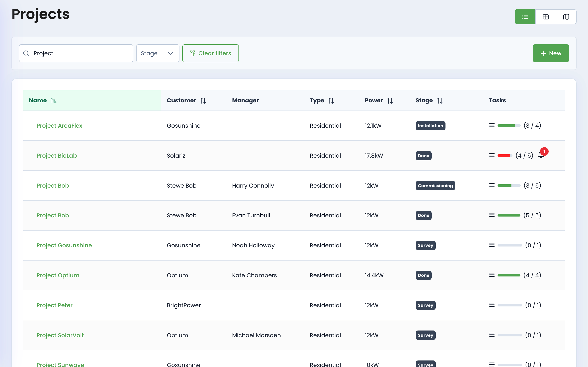Open Project Peter details
Screen dimensions: 588x367
[55, 305]
